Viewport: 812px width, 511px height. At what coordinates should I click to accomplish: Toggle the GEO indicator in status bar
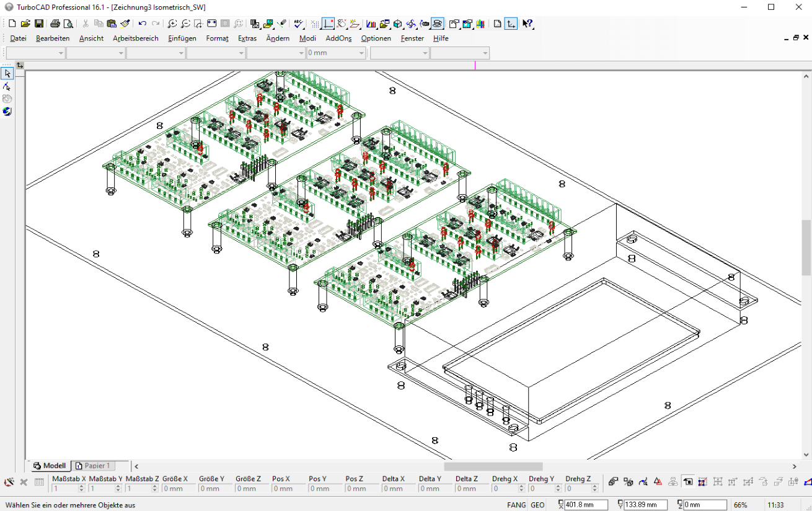(x=537, y=505)
